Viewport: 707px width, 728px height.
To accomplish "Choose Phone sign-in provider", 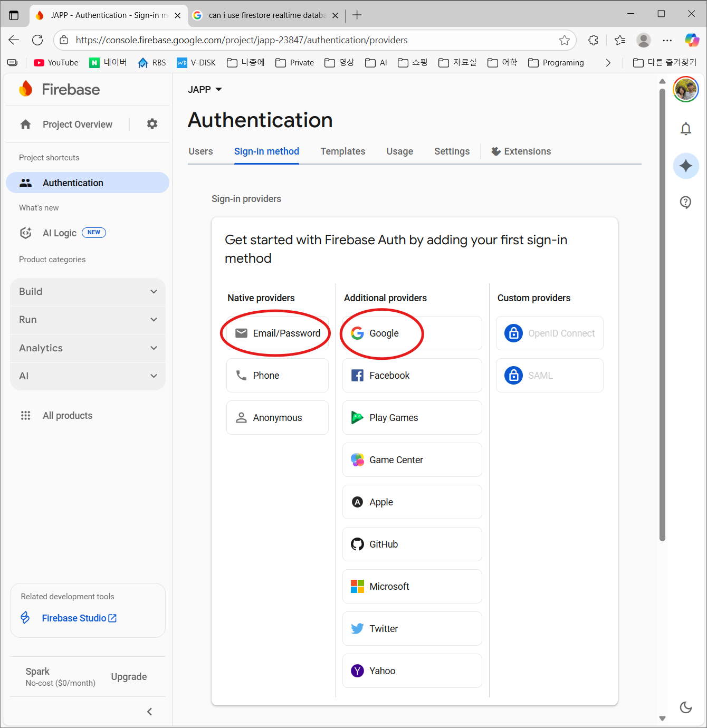I will [278, 376].
